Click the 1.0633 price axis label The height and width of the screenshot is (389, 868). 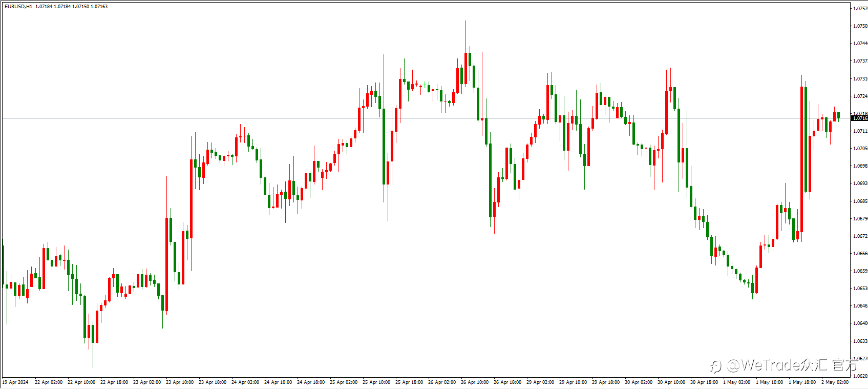pyautogui.click(x=861, y=341)
